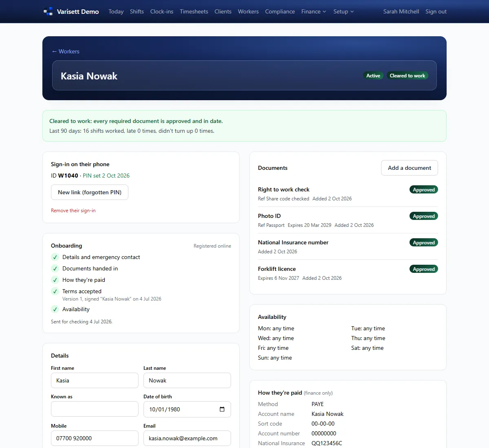
Task: Select the Right to work check document
Action: pos(348,193)
